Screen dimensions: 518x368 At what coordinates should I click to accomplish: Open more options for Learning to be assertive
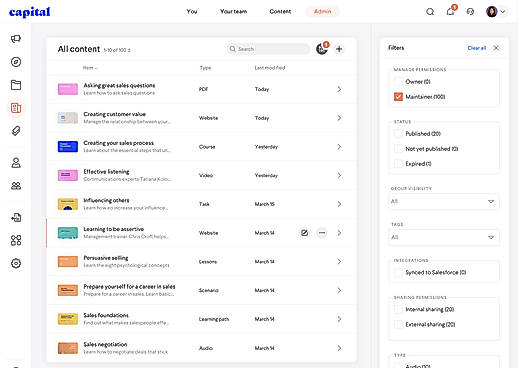click(322, 233)
